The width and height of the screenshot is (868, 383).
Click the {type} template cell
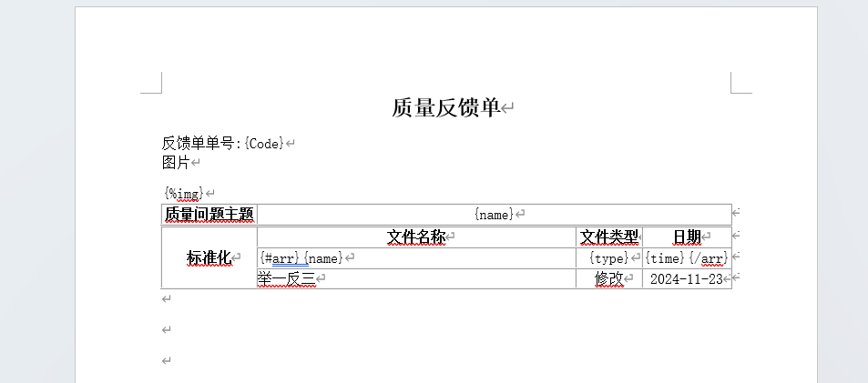click(609, 258)
